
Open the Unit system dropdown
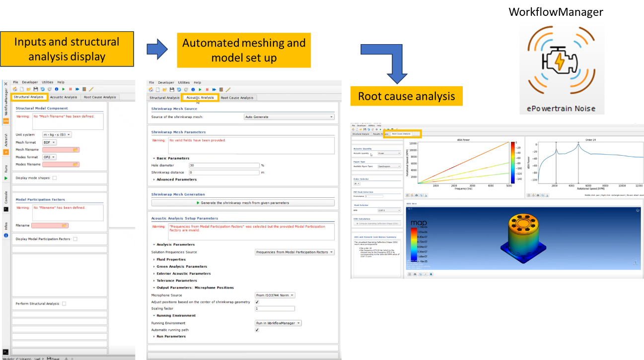[57, 135]
